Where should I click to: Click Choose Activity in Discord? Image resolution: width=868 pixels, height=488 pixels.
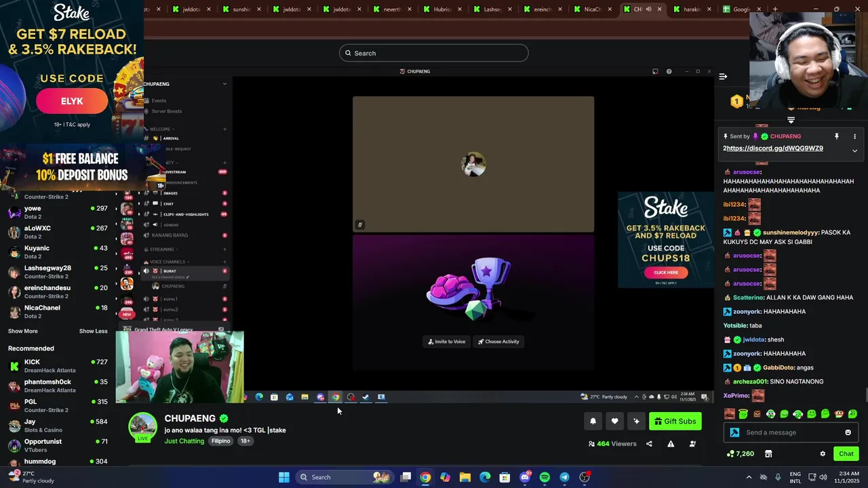coord(498,342)
